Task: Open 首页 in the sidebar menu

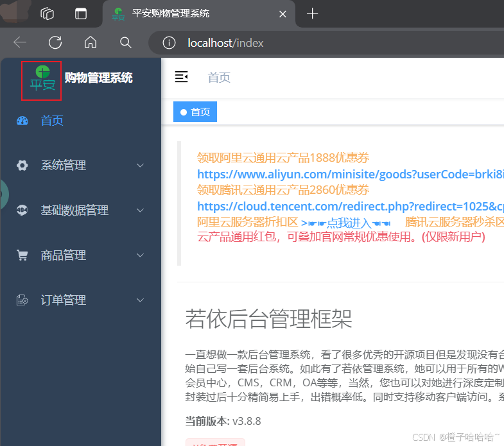Action: [80, 121]
